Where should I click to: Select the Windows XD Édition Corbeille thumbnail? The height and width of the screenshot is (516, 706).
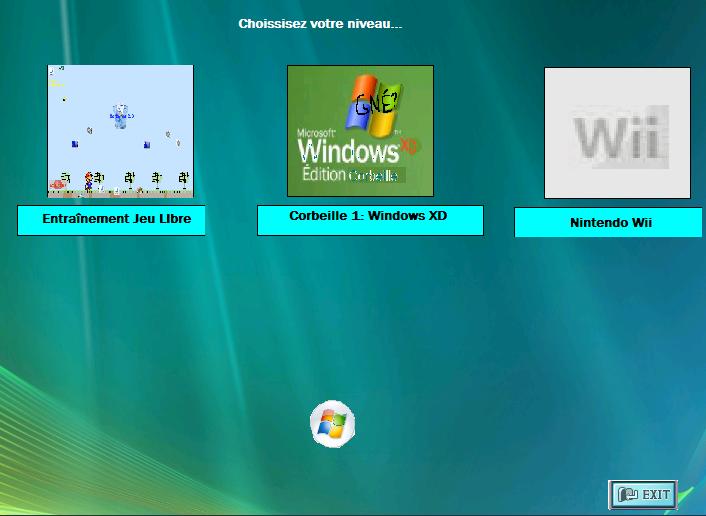coord(360,131)
